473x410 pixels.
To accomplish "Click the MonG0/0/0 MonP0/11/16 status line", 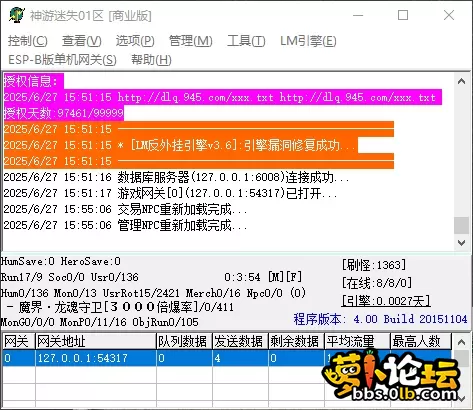I will 99,322.
